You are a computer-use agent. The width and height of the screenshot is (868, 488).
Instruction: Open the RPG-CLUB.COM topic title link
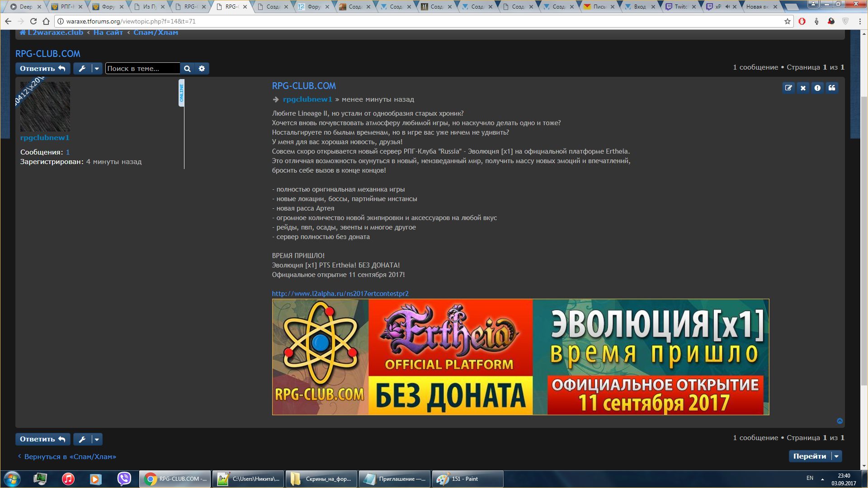click(x=48, y=54)
